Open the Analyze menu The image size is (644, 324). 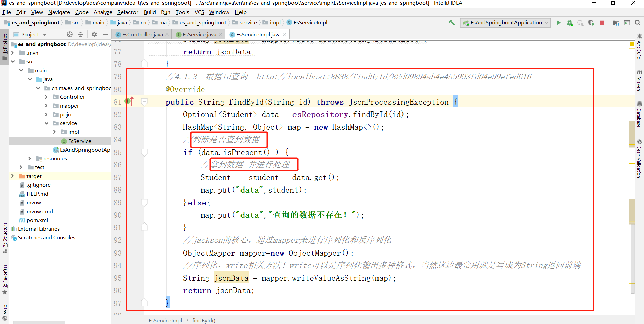103,12
